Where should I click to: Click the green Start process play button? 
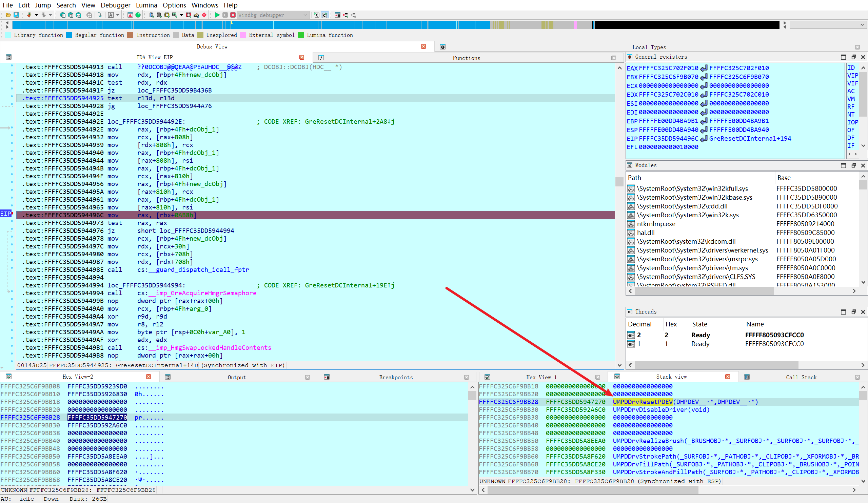[x=217, y=15]
